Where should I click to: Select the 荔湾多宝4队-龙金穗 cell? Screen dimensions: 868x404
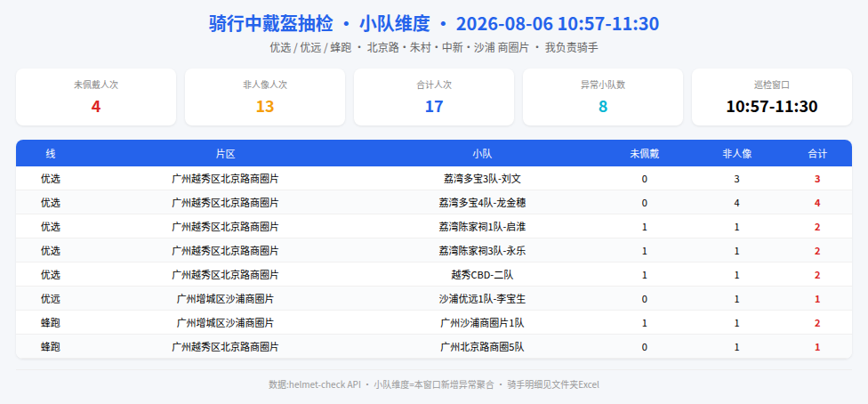[x=482, y=203]
